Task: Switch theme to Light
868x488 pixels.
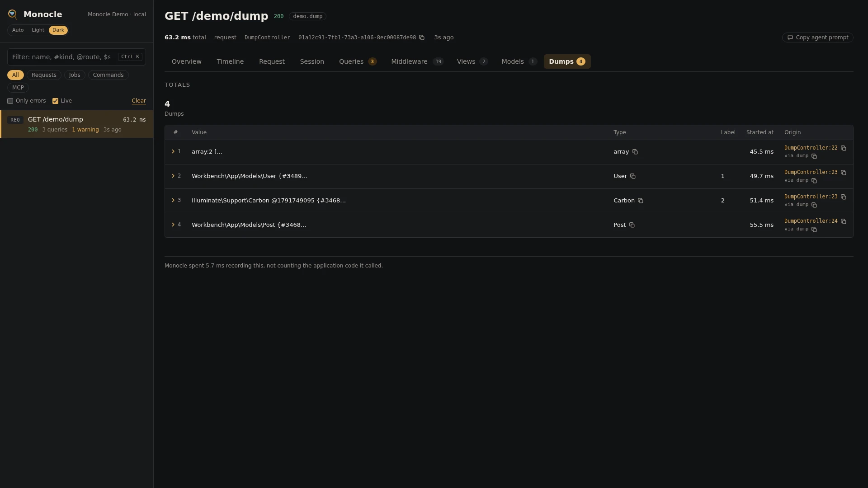Action: 38,30
